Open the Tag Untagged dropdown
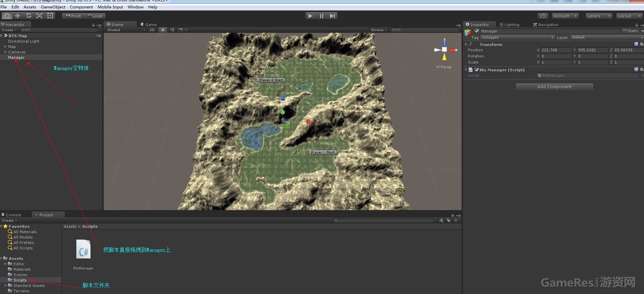 pyautogui.click(x=518, y=38)
